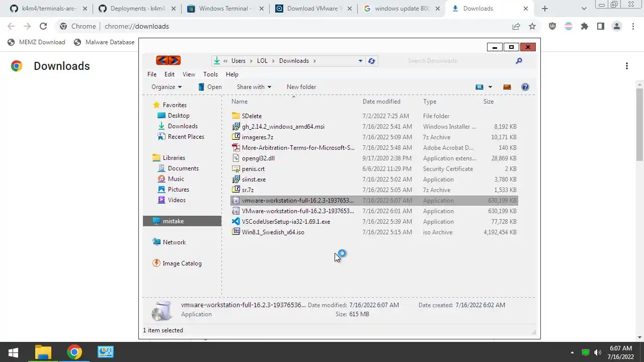Open Windows Start button on taskbar
The height and width of the screenshot is (362, 644).
[14, 352]
